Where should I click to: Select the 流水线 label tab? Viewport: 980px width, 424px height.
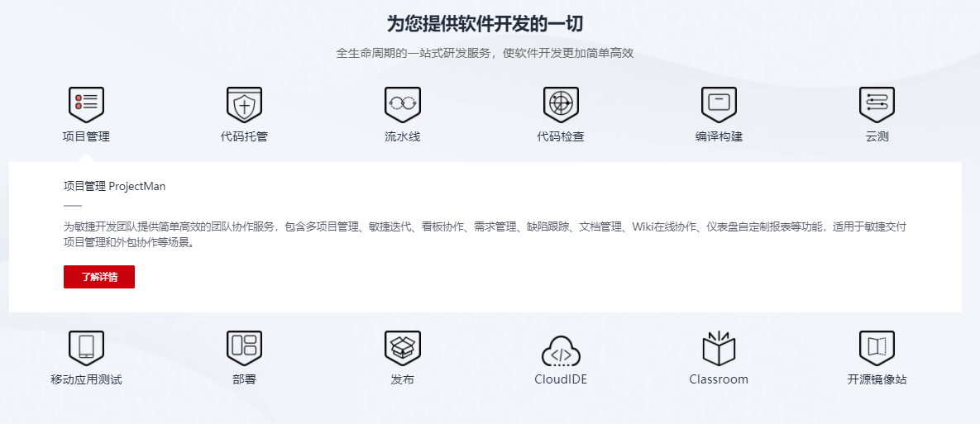click(403, 136)
